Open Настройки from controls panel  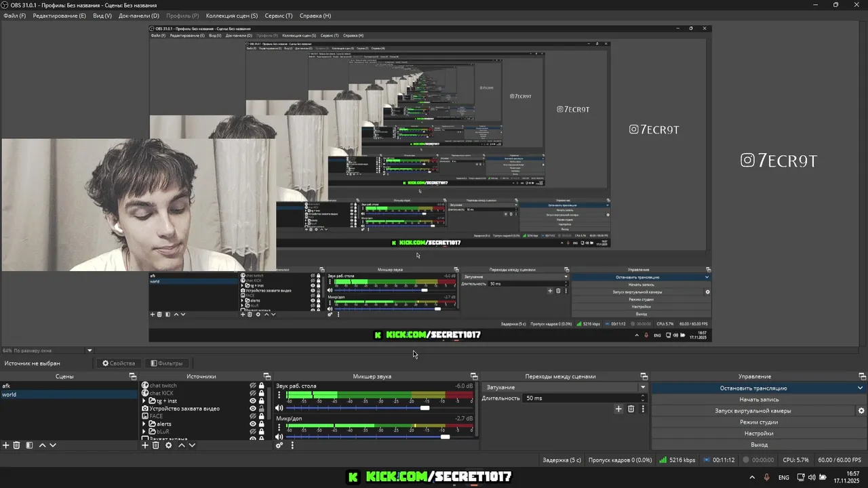click(759, 433)
